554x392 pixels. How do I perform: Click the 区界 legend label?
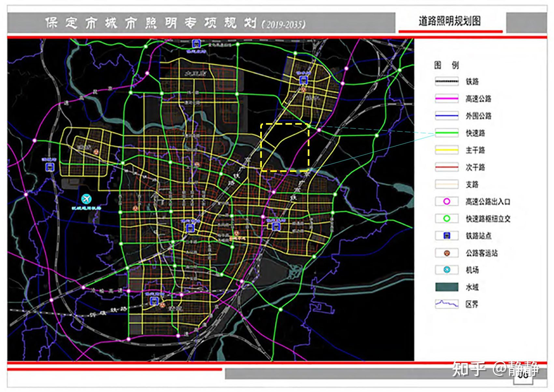pyautogui.click(x=472, y=304)
